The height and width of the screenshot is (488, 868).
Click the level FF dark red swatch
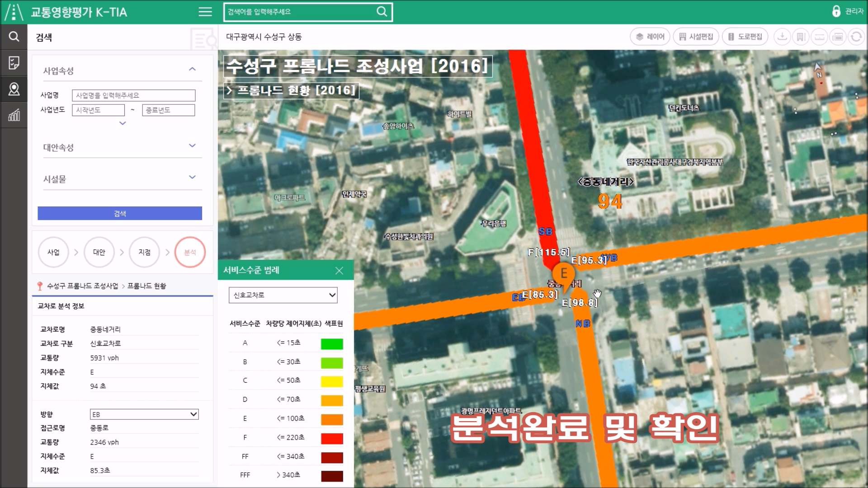[x=332, y=457]
